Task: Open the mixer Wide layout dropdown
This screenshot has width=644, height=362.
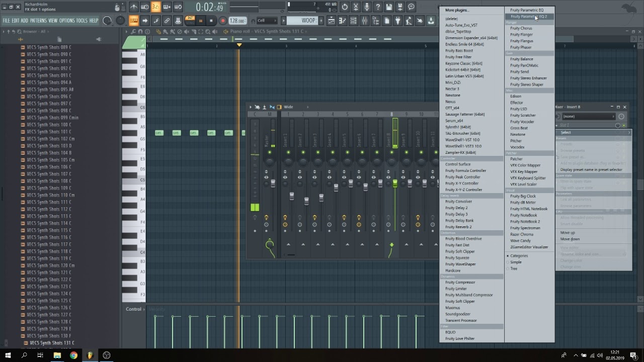Action: [x=296, y=107]
